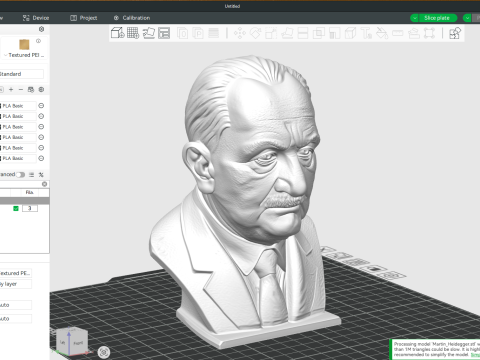
Task: Open the Mesh boolean tool
Action: 319,33
